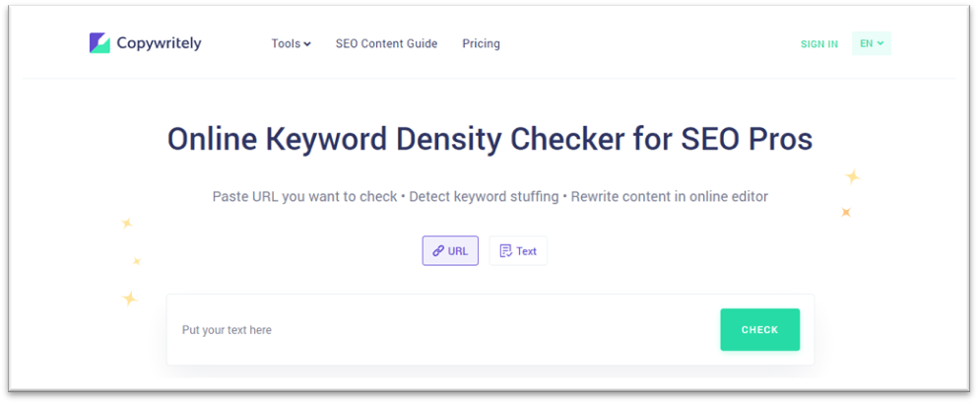The width and height of the screenshot is (980, 404).
Task: Open the SEO Content Guide page
Action: pyautogui.click(x=386, y=43)
